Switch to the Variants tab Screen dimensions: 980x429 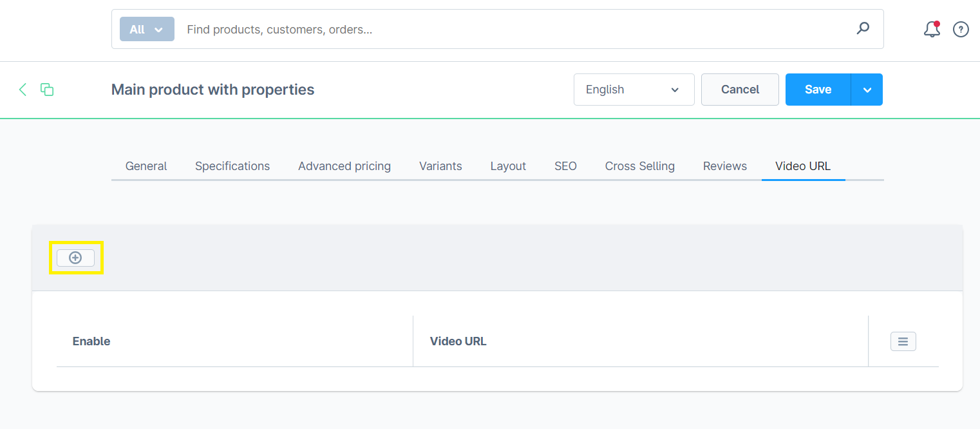440,166
